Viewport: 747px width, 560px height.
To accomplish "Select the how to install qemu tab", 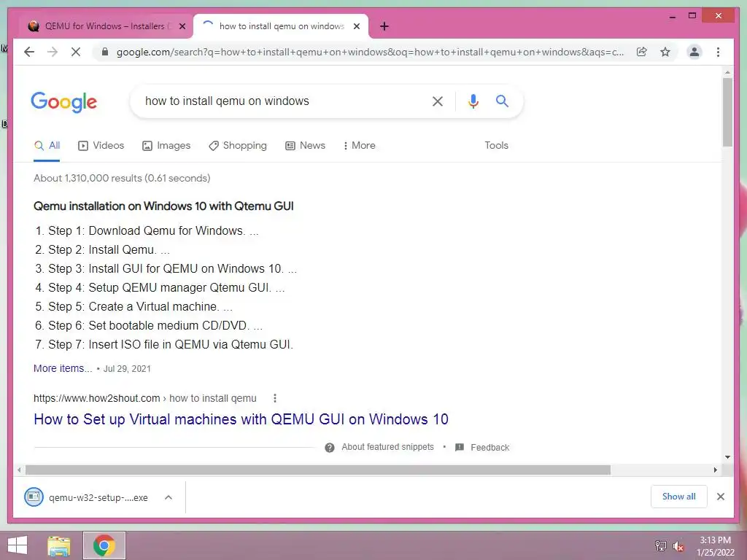I will (x=282, y=26).
